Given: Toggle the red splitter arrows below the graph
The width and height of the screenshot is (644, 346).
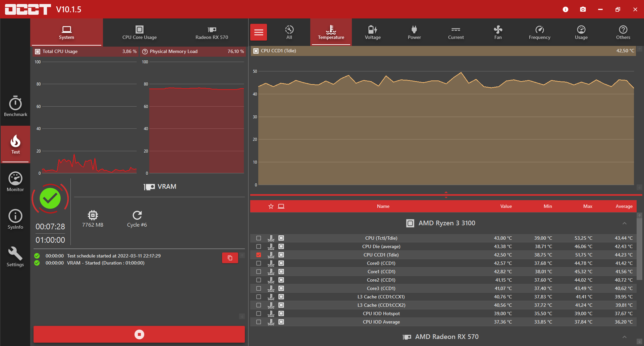Looking at the screenshot, I should 446,195.
